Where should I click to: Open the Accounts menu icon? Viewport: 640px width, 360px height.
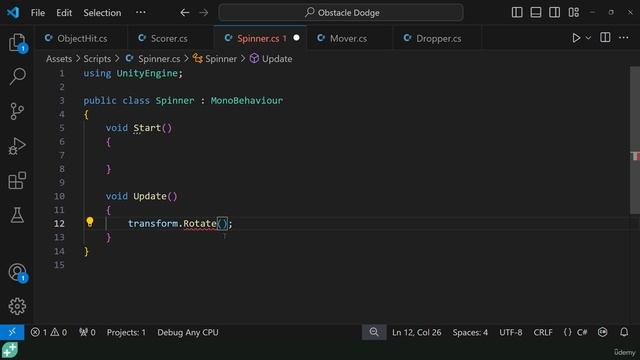[x=17, y=272]
